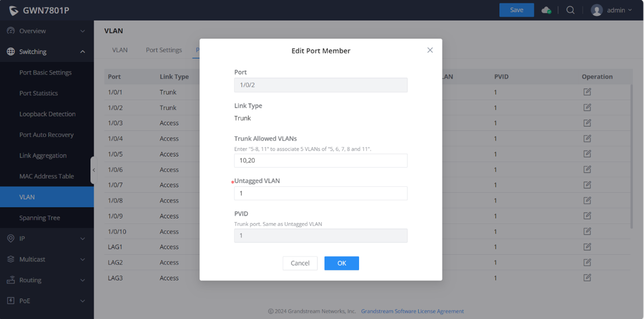The image size is (644, 319).
Task: Click the Grandstream logo icon
Action: [14, 10]
